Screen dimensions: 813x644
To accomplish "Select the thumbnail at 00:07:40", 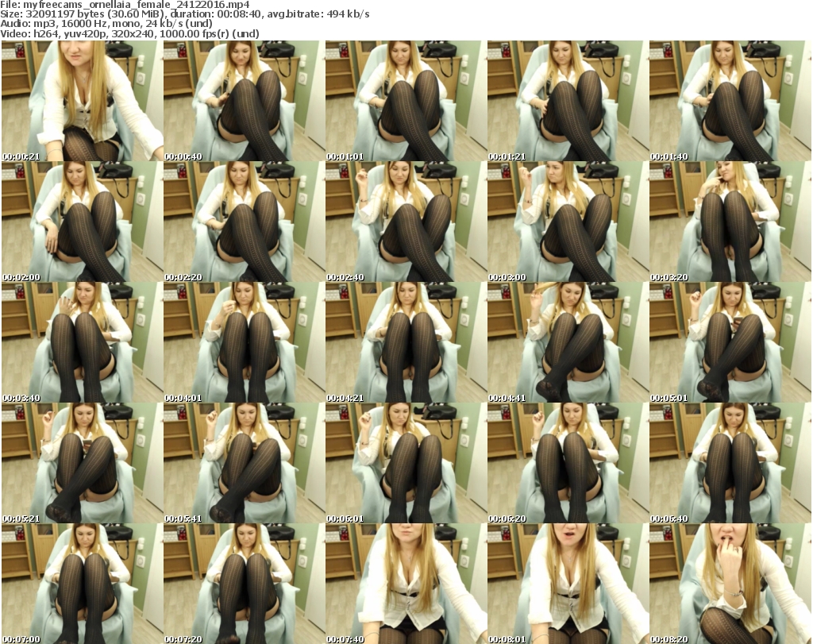I will 406,584.
